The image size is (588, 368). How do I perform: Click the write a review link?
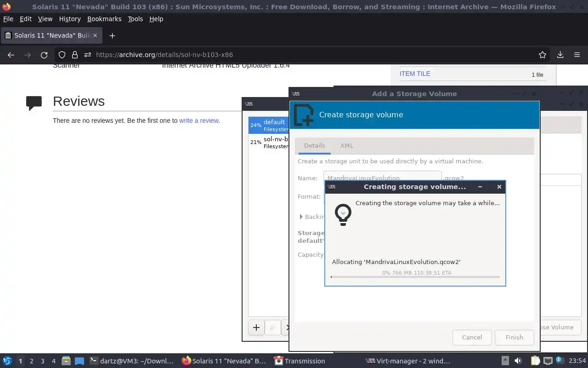[198, 121]
